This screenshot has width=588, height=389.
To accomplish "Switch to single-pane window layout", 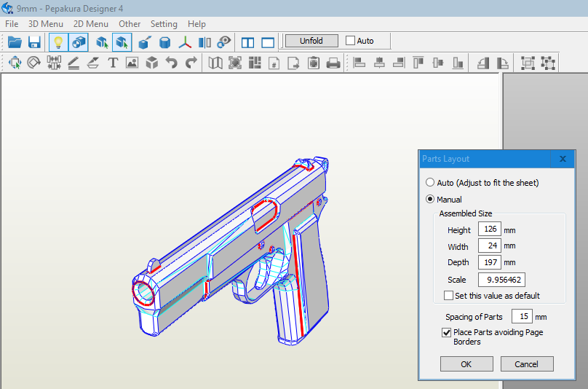I will 268,42.
